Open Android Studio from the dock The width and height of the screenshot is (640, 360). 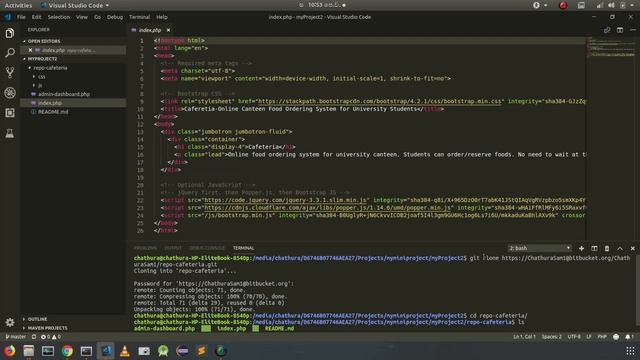[x=163, y=351]
